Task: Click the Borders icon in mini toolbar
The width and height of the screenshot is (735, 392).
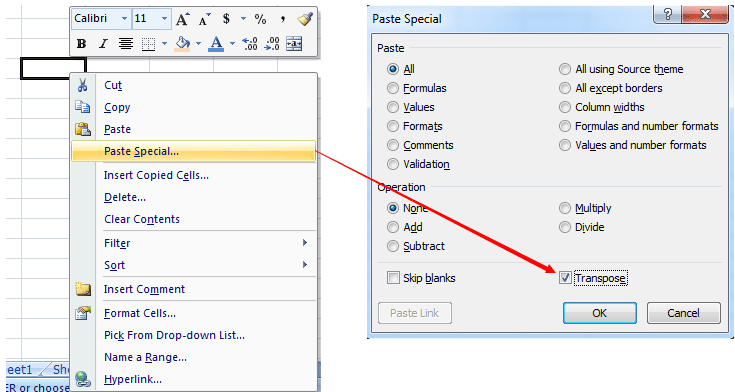Action: [148, 44]
